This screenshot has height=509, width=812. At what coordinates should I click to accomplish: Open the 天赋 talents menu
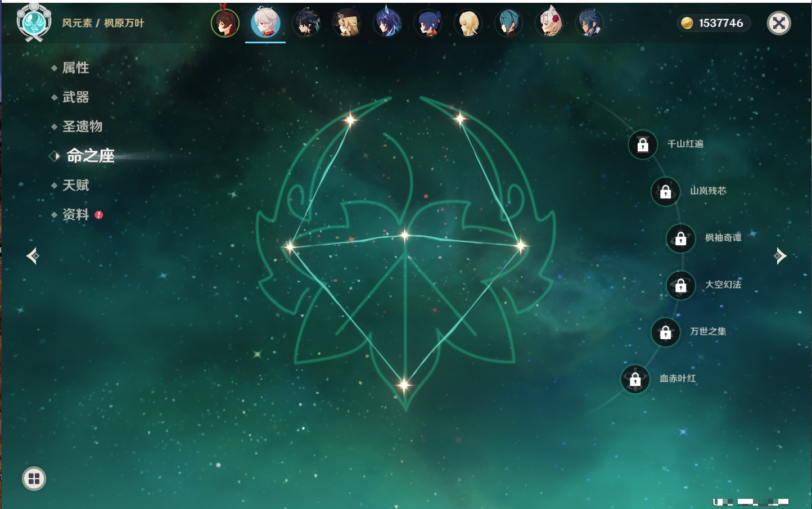click(75, 185)
